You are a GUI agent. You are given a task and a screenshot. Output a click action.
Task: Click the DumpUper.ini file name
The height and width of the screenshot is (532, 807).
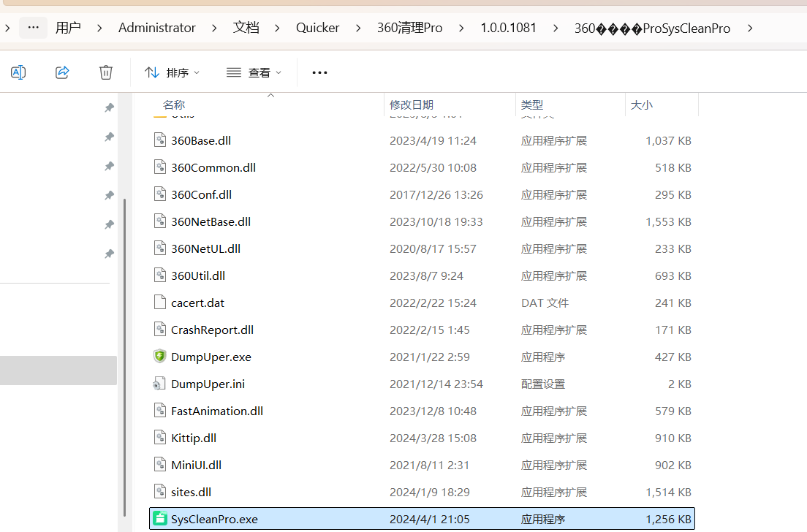point(208,384)
